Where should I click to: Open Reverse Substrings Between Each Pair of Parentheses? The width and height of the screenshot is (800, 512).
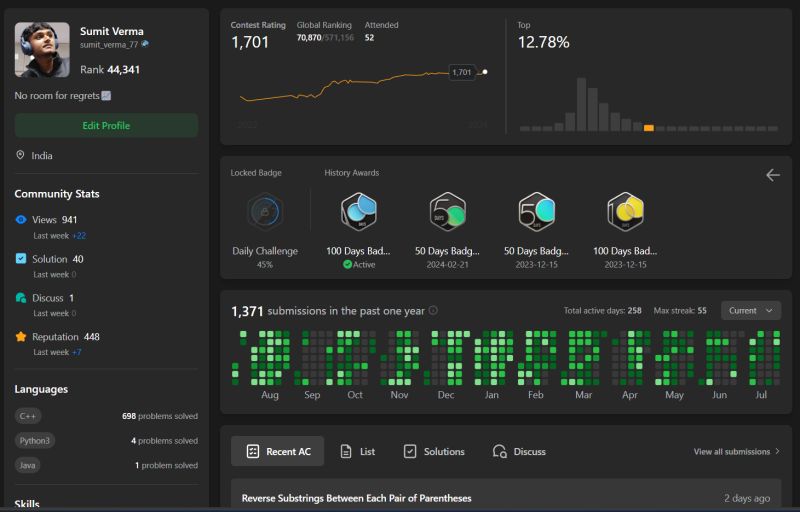coord(357,498)
